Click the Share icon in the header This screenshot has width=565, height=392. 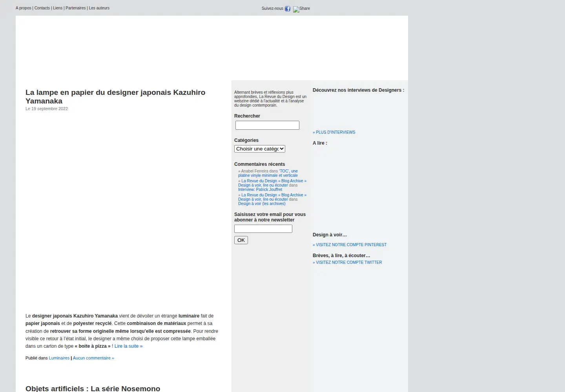(x=301, y=9)
